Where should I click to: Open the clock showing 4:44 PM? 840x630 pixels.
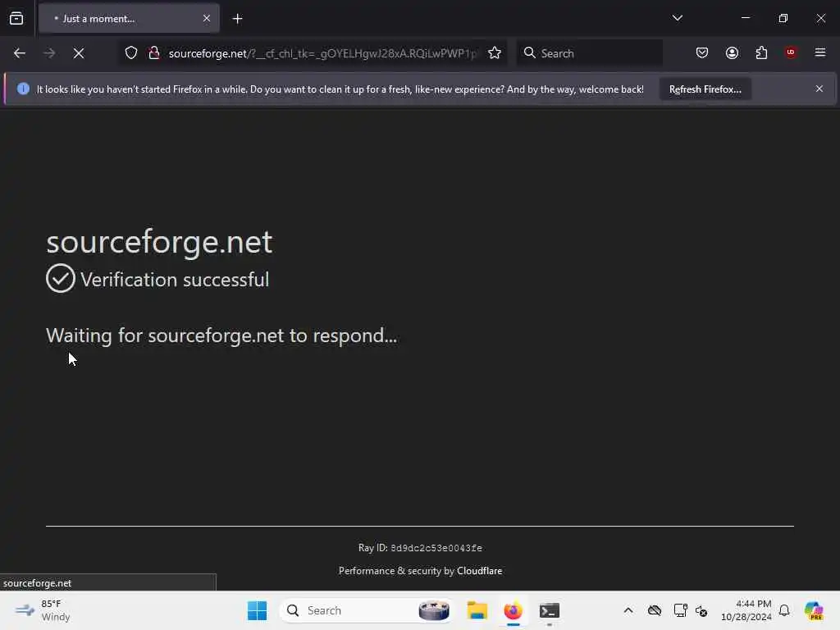pos(746,610)
